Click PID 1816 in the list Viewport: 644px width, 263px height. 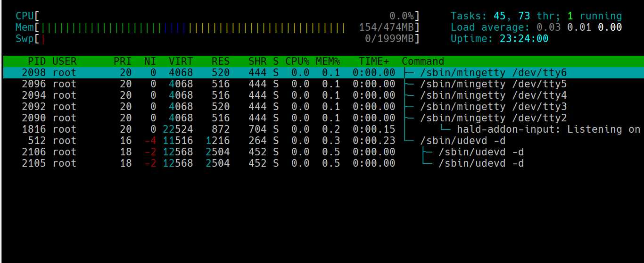(34, 129)
